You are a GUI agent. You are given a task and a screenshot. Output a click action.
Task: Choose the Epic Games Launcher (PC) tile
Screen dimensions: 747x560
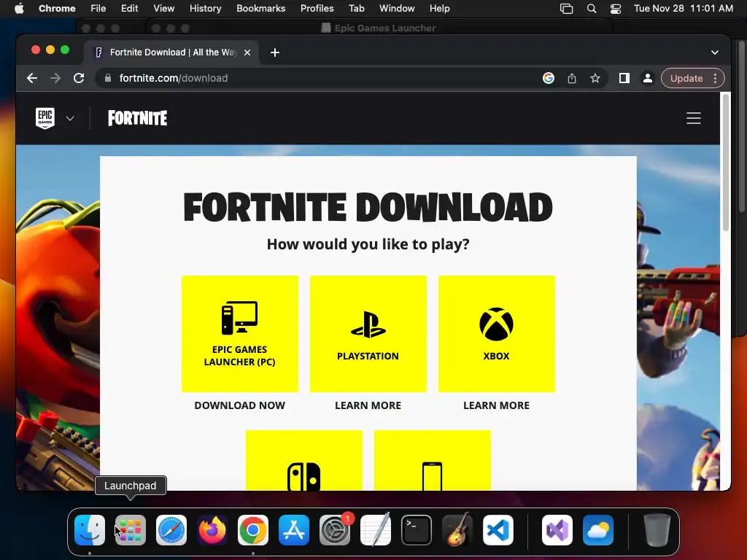(x=239, y=334)
